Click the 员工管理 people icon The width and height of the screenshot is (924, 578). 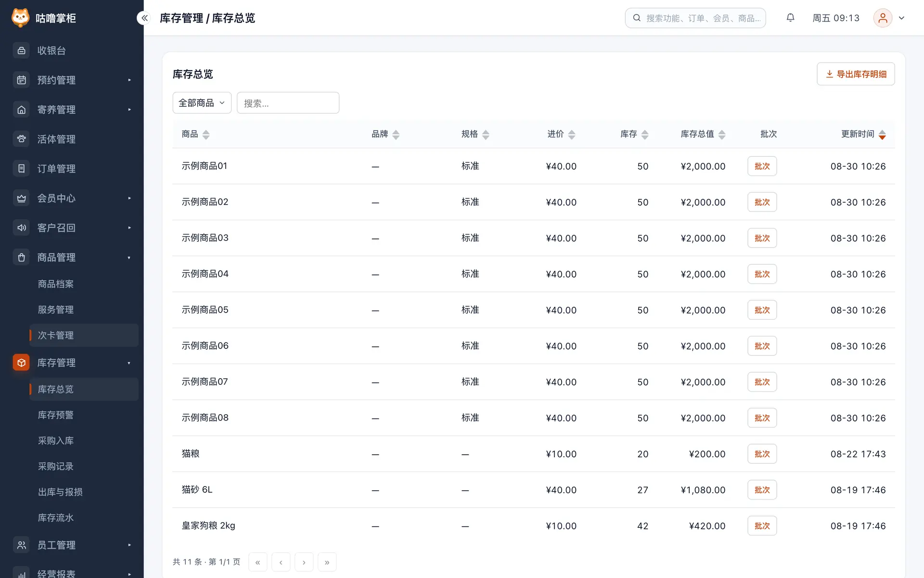(x=21, y=545)
